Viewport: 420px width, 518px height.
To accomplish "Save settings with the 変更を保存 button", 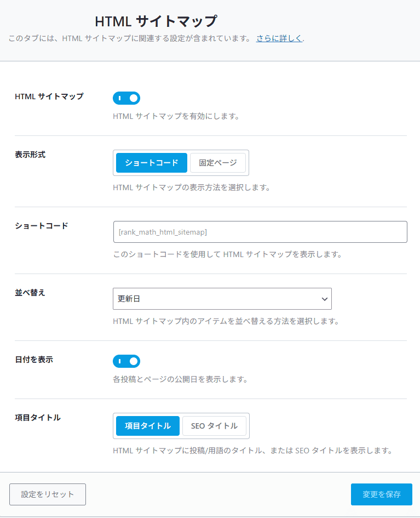I will coord(381,494).
